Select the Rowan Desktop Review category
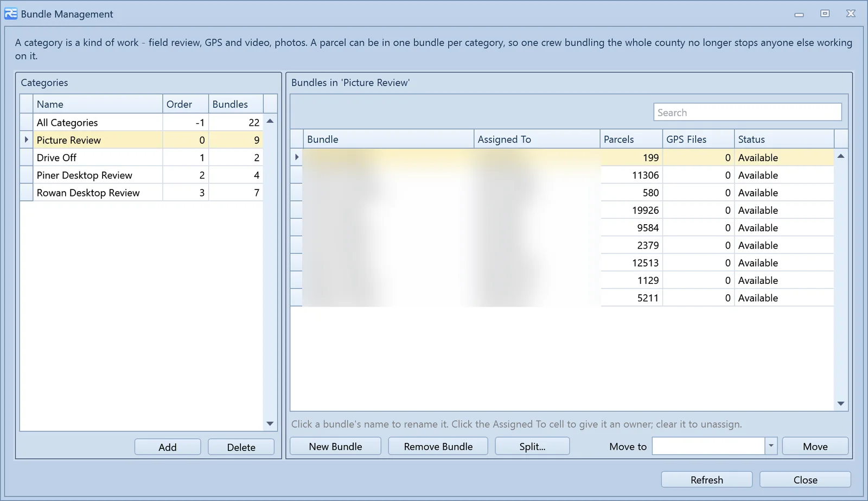 [141, 193]
